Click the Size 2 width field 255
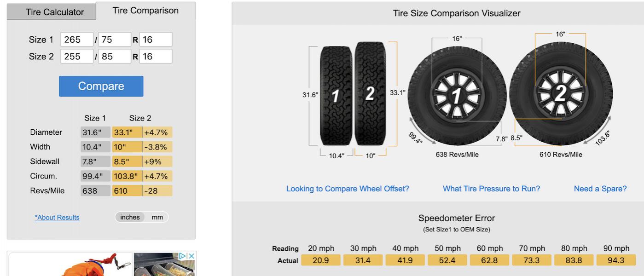Viewport: 644px width, 276px height. (77, 56)
